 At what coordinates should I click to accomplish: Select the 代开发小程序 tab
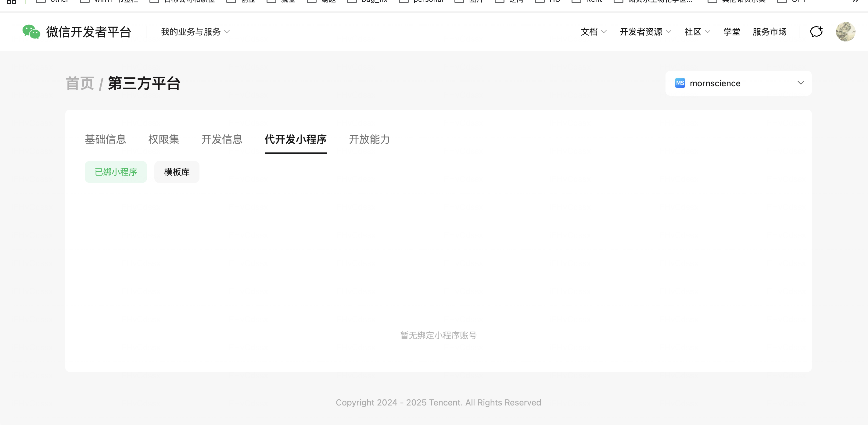click(296, 139)
